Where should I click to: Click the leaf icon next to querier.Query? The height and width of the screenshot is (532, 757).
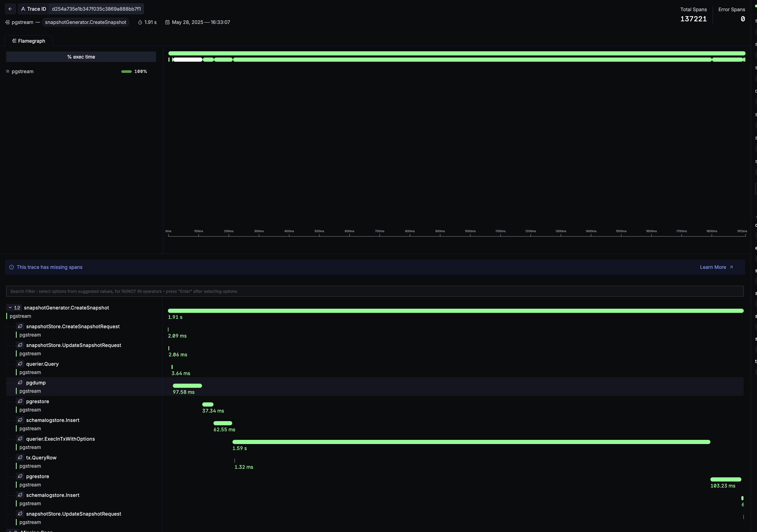tap(20, 364)
